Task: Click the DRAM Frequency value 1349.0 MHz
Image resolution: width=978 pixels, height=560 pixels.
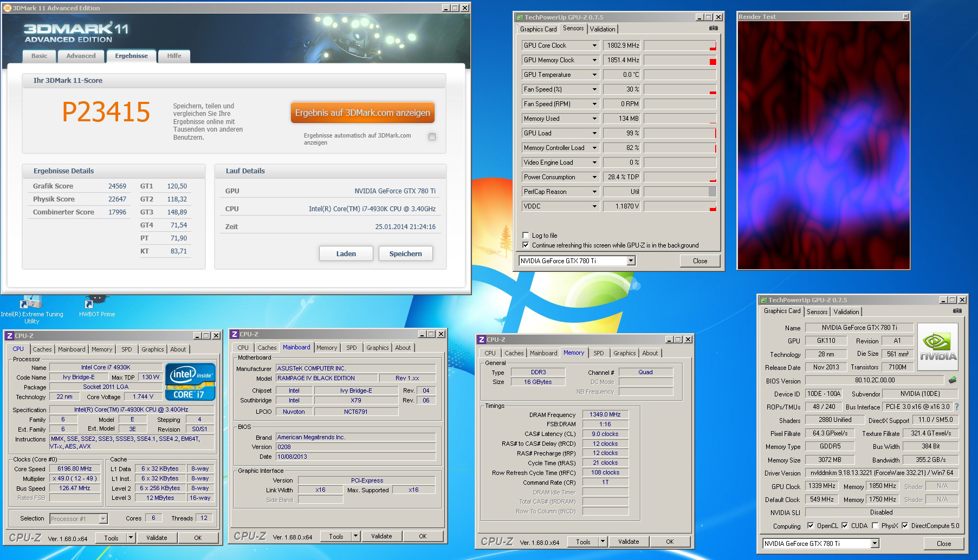Action: 605,414
